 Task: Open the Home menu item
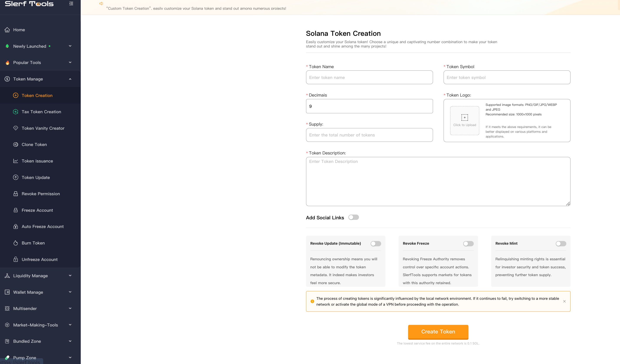[x=40, y=30]
